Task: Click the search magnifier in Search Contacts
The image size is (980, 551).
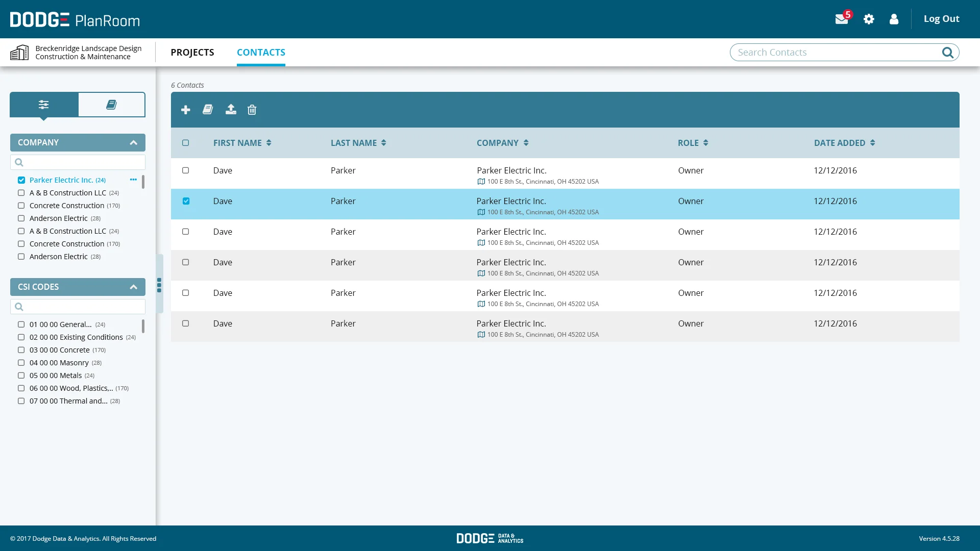Action: coord(947,53)
